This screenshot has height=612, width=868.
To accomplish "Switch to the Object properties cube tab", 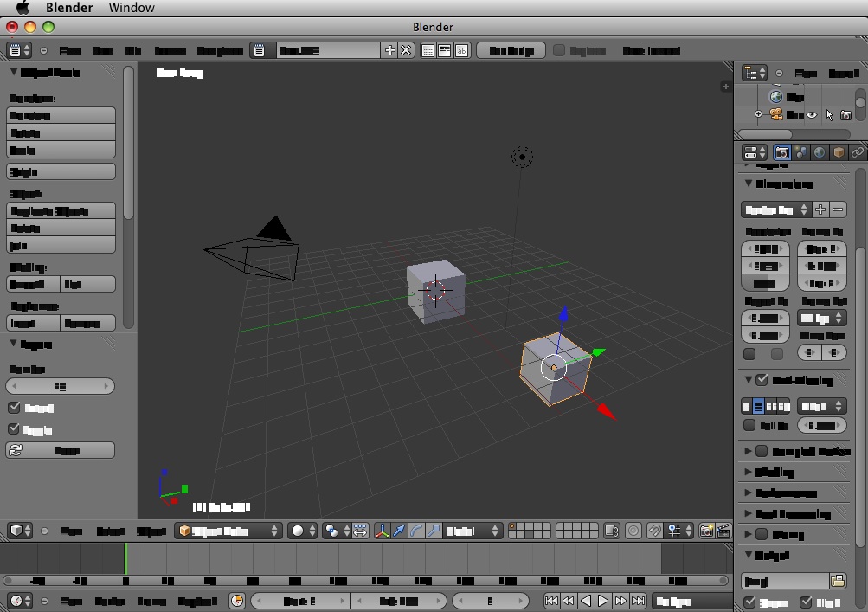I will (x=839, y=151).
